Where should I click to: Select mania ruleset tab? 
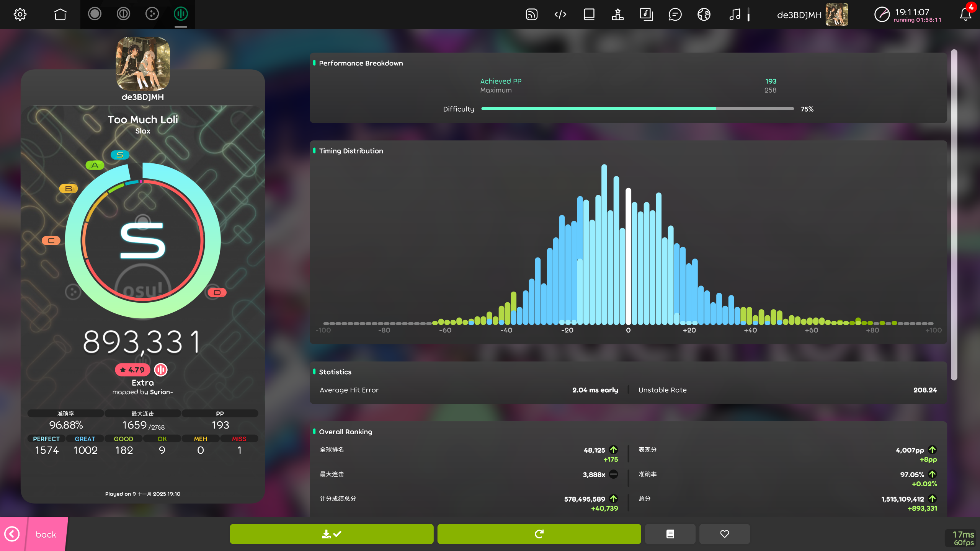tap(181, 14)
